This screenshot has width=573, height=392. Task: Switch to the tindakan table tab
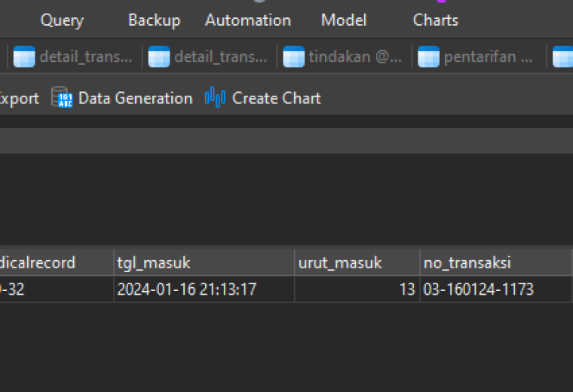[x=344, y=57]
